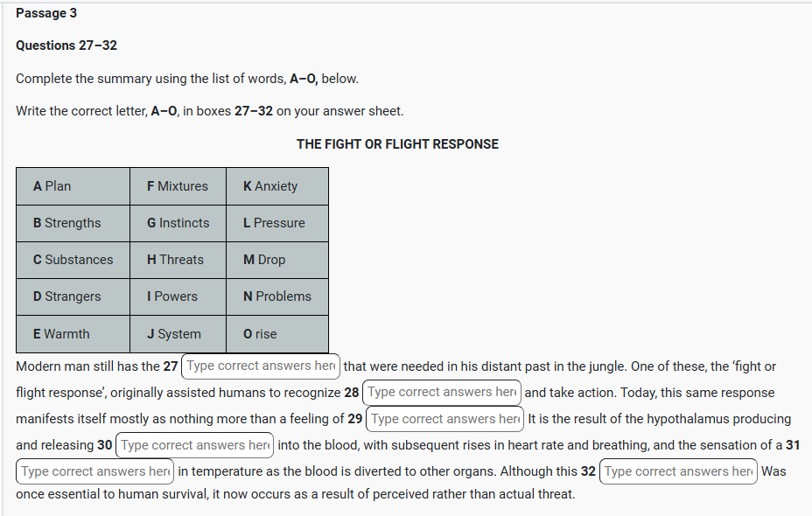The height and width of the screenshot is (516, 812).
Task: Click answer input box for question 29
Action: (444, 419)
